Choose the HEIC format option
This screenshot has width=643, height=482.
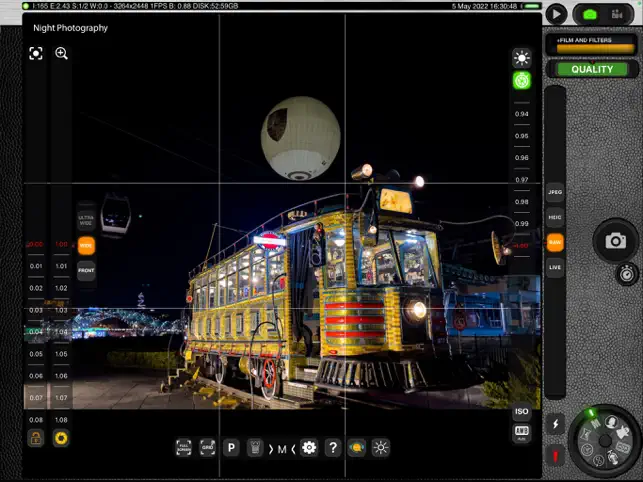coord(555,217)
